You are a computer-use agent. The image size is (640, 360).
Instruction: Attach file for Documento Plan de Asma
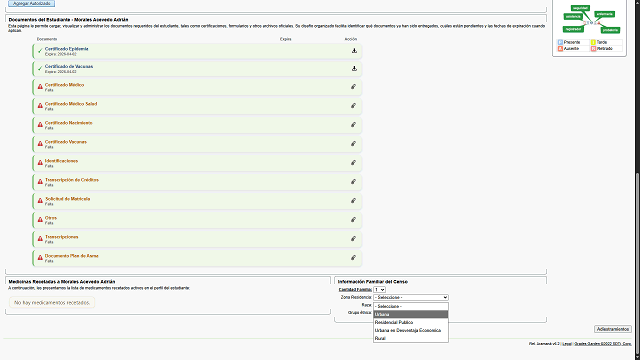(353, 258)
